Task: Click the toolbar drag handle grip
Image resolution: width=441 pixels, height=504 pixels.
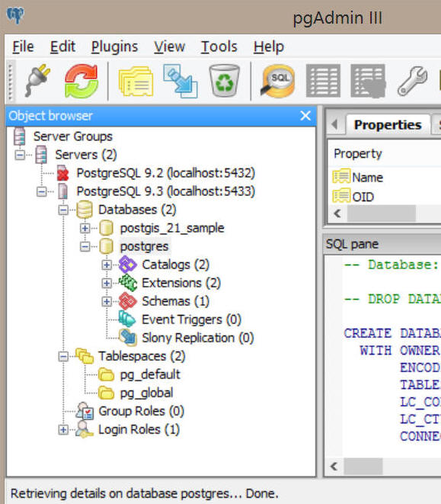Action: coord(11,82)
